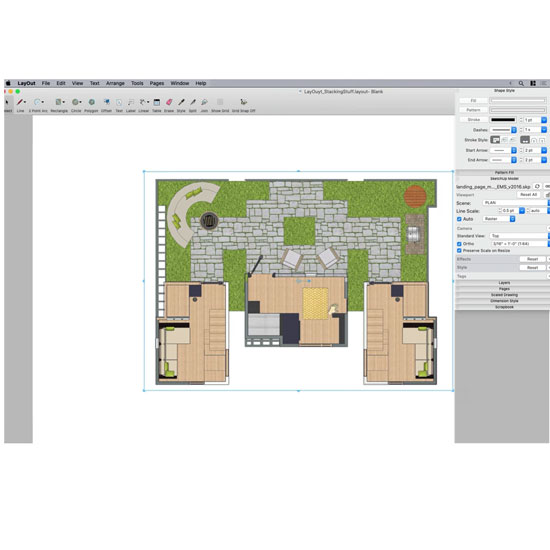Open Control Center in menu bar
This screenshot has height=550, width=550.
point(533,83)
